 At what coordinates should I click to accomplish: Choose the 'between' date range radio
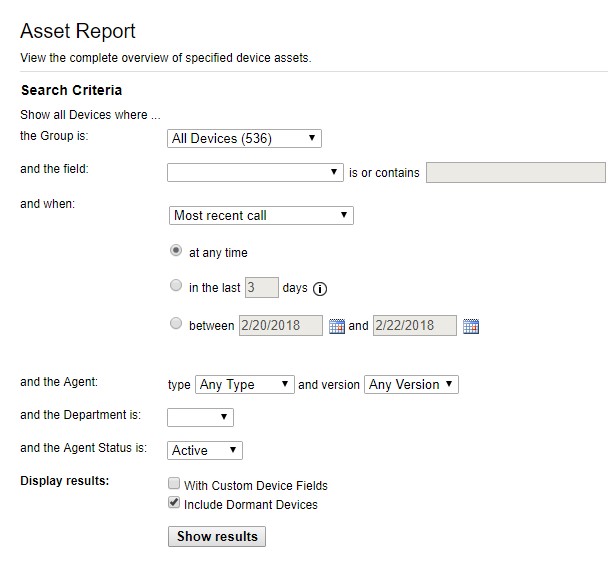(177, 324)
